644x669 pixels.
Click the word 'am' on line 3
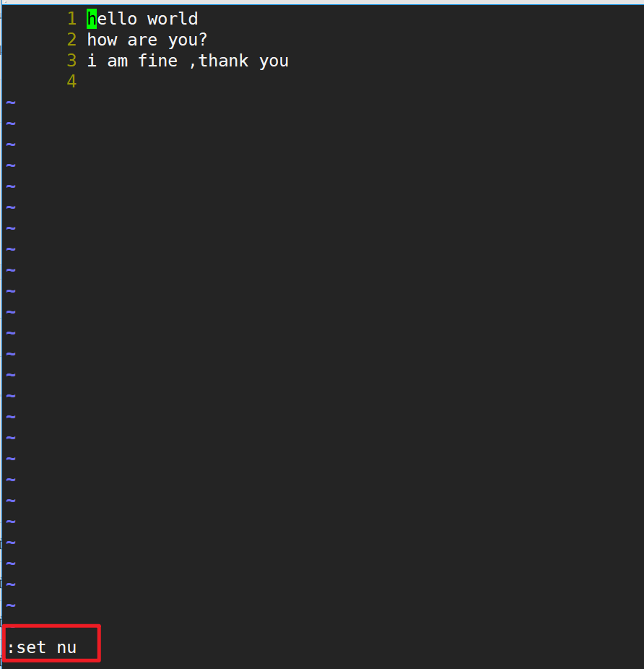[118, 61]
